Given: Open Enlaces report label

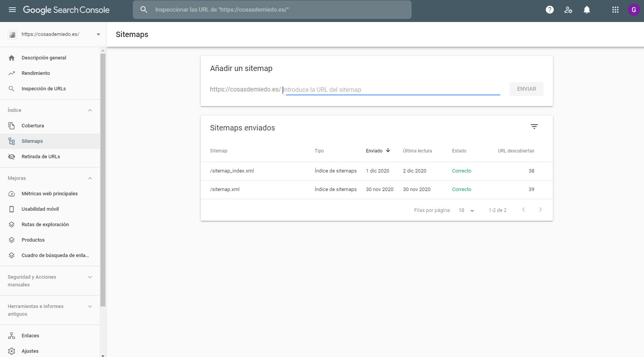Looking at the screenshot, I should [30, 336].
